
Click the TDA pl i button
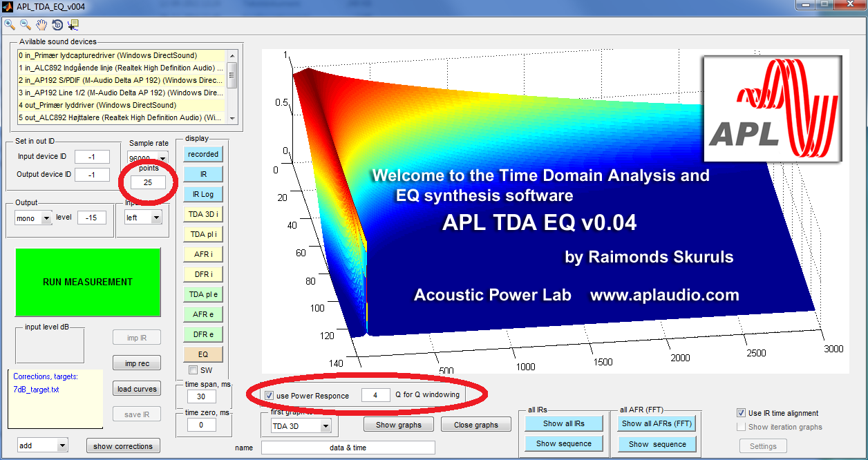click(203, 234)
